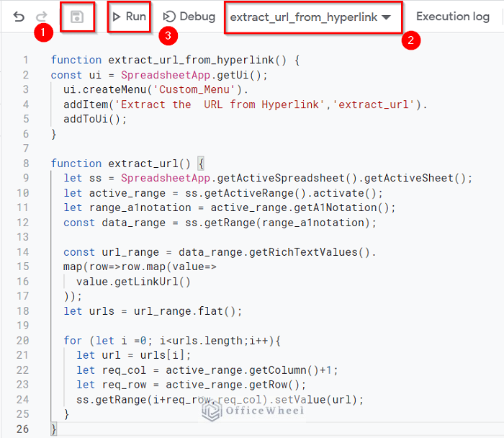504x438 pixels.
Task: Click the Undo arrow icon
Action: click(x=19, y=17)
